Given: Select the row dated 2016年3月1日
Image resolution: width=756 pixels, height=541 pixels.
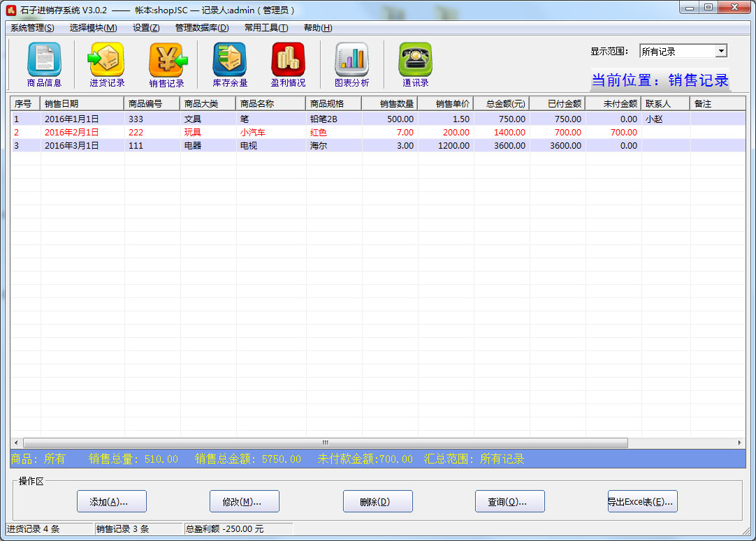Looking at the screenshot, I should [x=379, y=145].
